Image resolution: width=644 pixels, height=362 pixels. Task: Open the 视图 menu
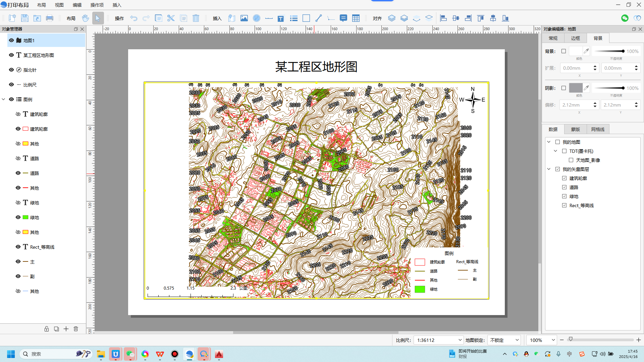coord(59,5)
